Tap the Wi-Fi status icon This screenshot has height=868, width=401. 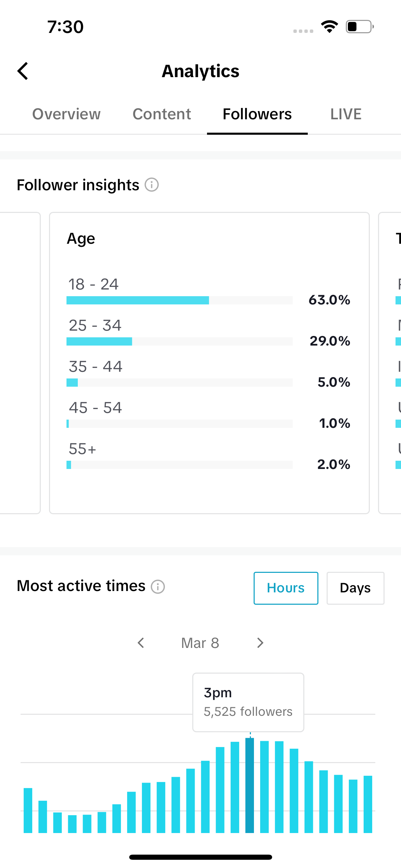(x=329, y=27)
